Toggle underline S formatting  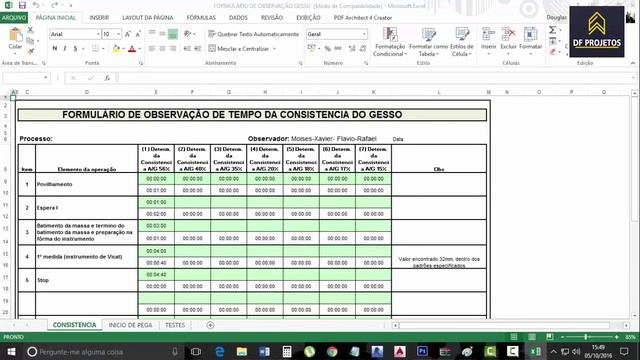[75, 49]
